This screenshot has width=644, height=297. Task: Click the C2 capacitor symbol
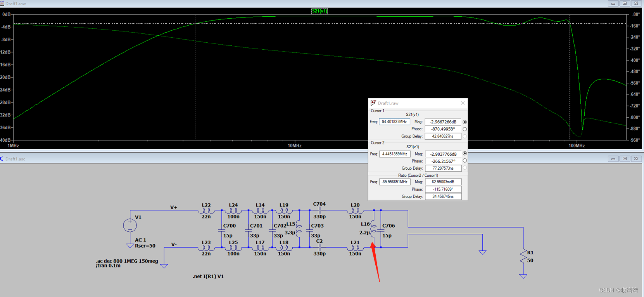coord(319,247)
